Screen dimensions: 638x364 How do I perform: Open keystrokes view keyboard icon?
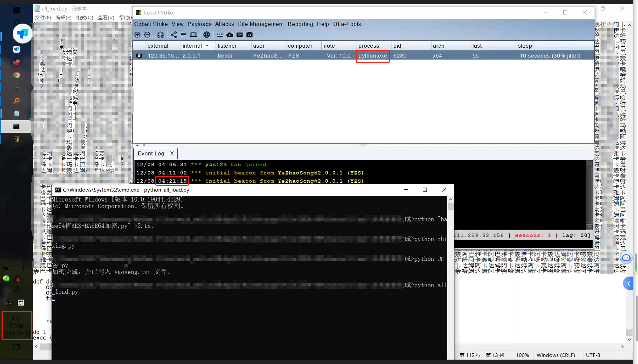239,35
